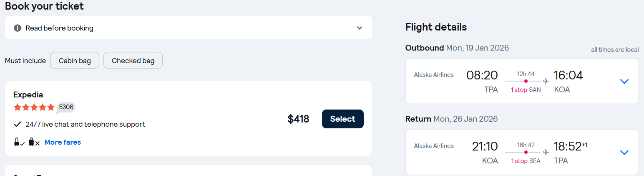Click the 5306 reviews bubble
The width and height of the screenshot is (644, 176).
tap(66, 107)
